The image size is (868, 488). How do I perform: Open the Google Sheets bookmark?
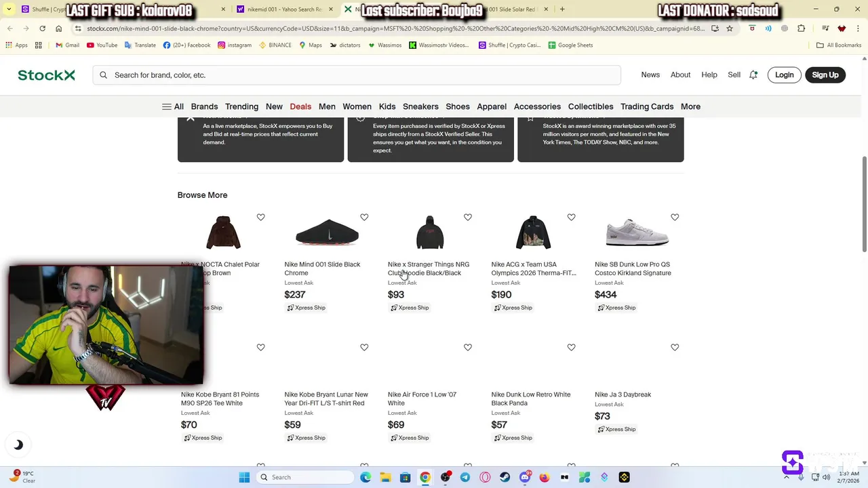pos(570,45)
